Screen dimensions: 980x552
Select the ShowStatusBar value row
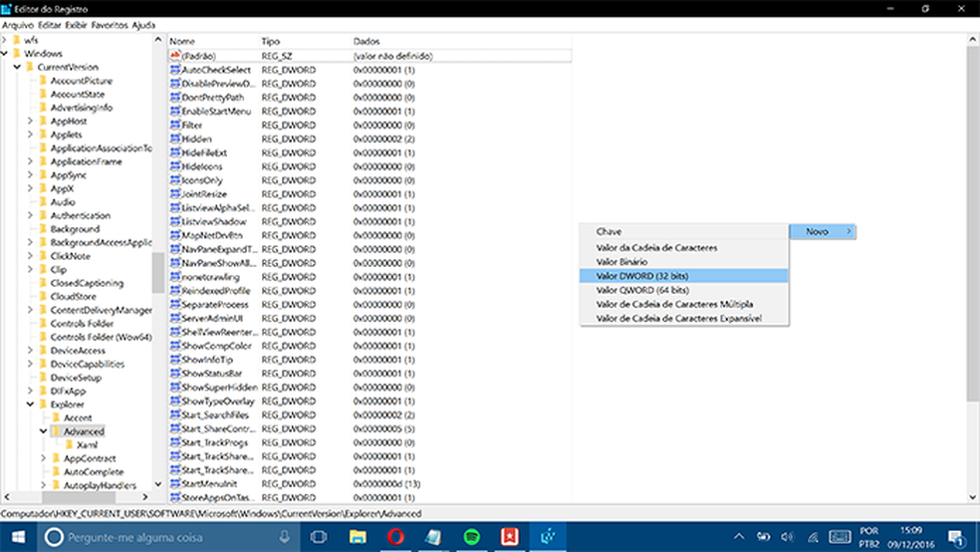click(369, 374)
